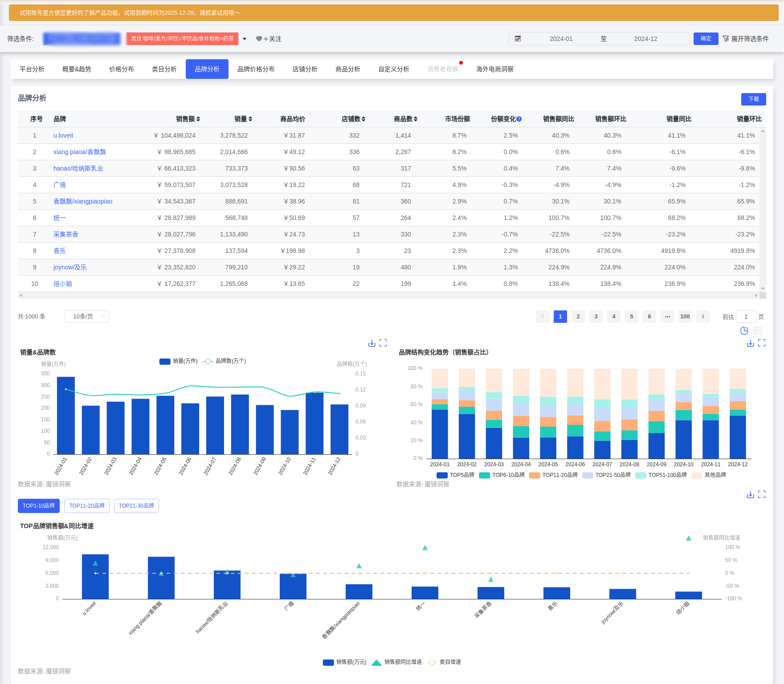Toggle TOP5品牌 legend series
Viewport: 784px width, 684px height.
[x=455, y=475]
